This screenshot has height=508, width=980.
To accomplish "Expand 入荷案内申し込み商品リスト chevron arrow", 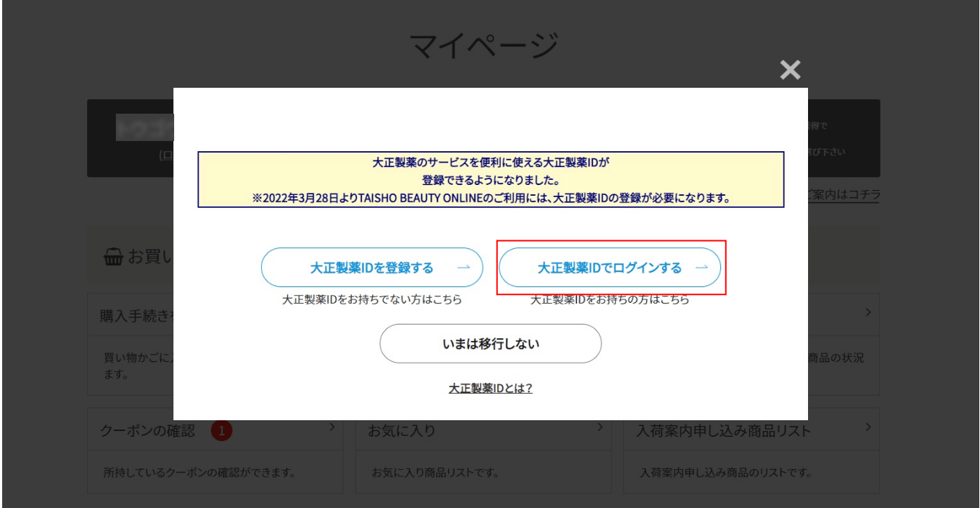I will click(x=868, y=427).
